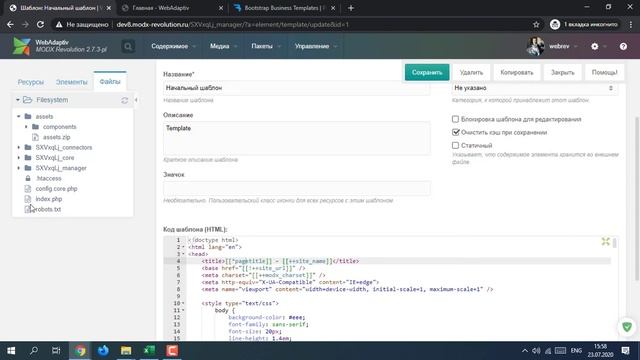Collapse the assets folder arrow

point(18,116)
